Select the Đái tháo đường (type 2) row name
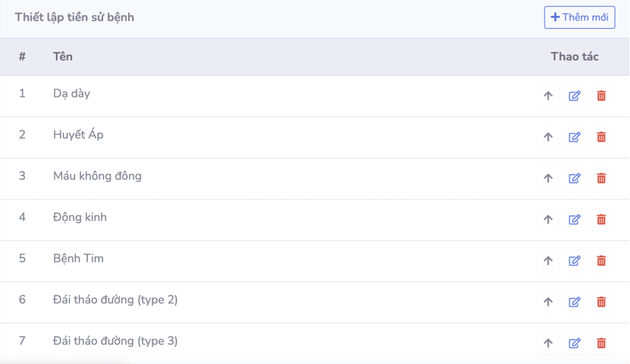This screenshot has width=630, height=364. tap(115, 300)
